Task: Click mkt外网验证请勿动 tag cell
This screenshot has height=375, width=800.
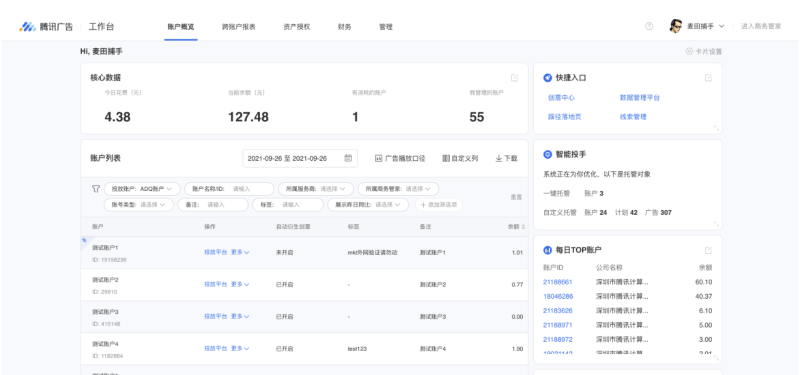Action: pyautogui.click(x=372, y=252)
